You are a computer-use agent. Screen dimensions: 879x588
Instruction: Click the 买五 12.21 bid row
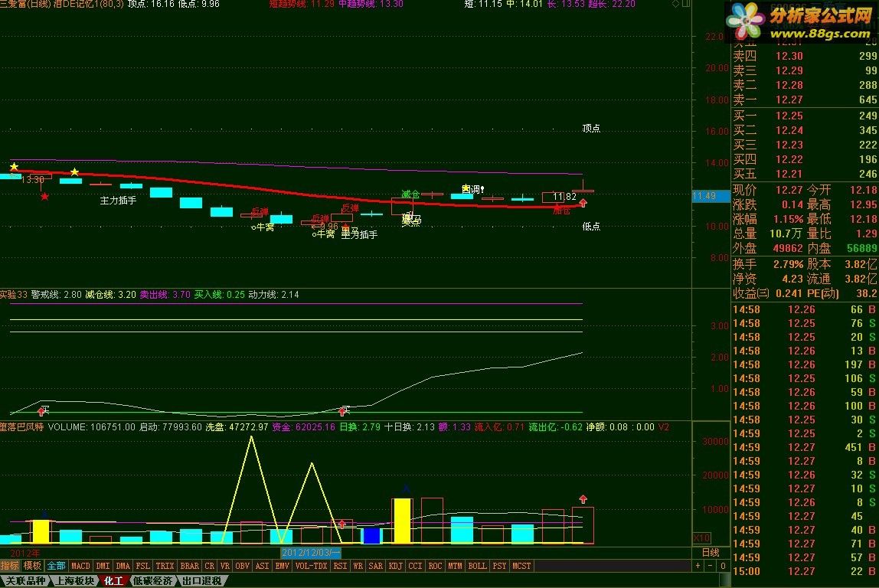(805, 174)
